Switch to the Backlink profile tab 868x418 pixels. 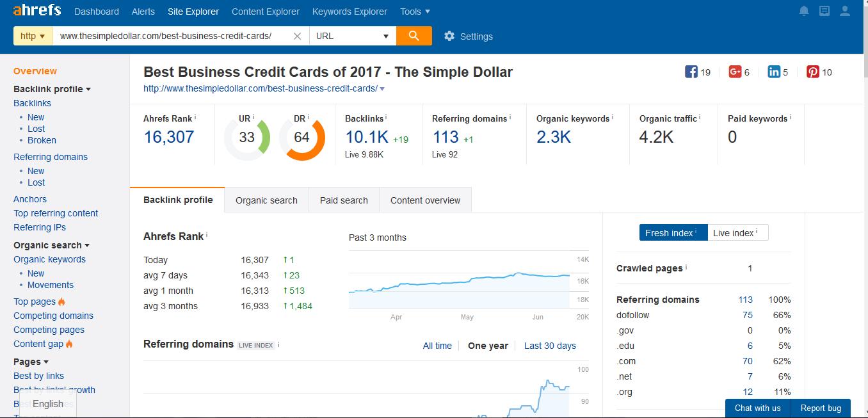point(177,200)
